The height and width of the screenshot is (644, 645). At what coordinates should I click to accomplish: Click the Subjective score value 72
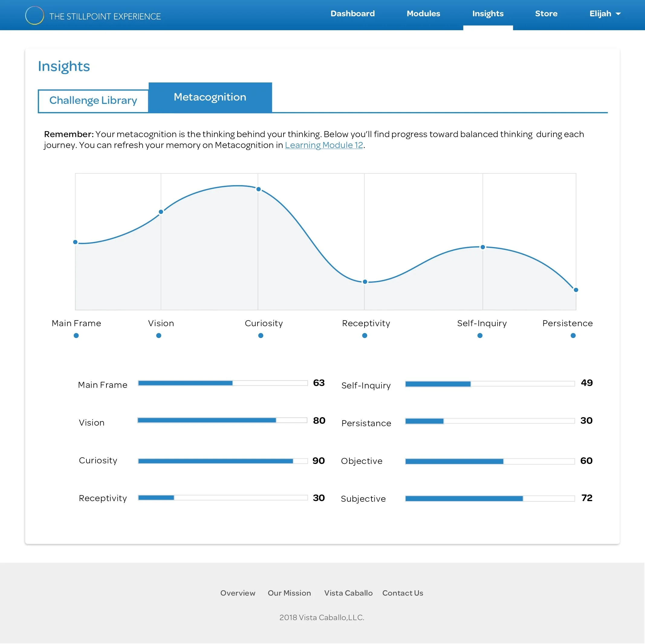click(587, 498)
